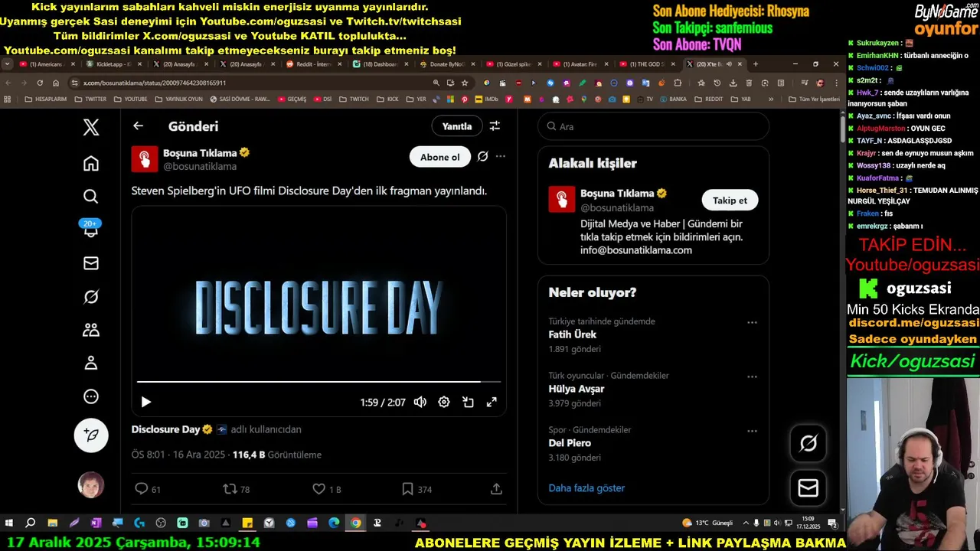The width and height of the screenshot is (980, 551).
Task: Like the post showing 1 B likes
Action: click(x=327, y=489)
